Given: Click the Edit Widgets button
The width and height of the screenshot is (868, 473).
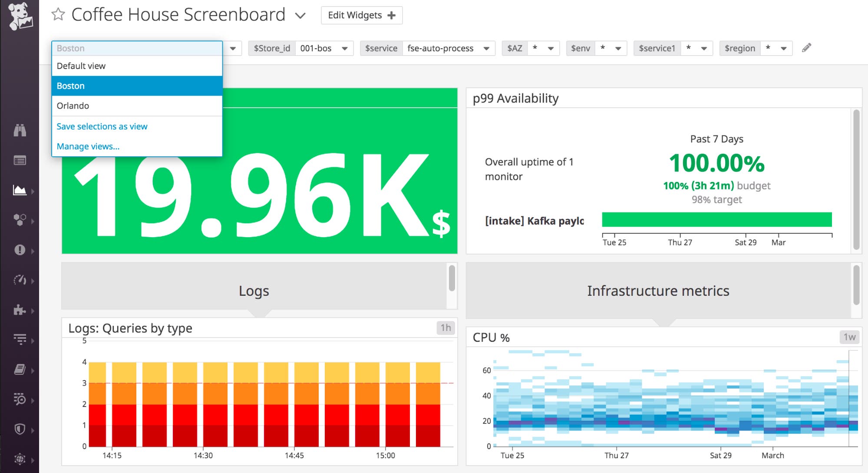Looking at the screenshot, I should pyautogui.click(x=361, y=15).
